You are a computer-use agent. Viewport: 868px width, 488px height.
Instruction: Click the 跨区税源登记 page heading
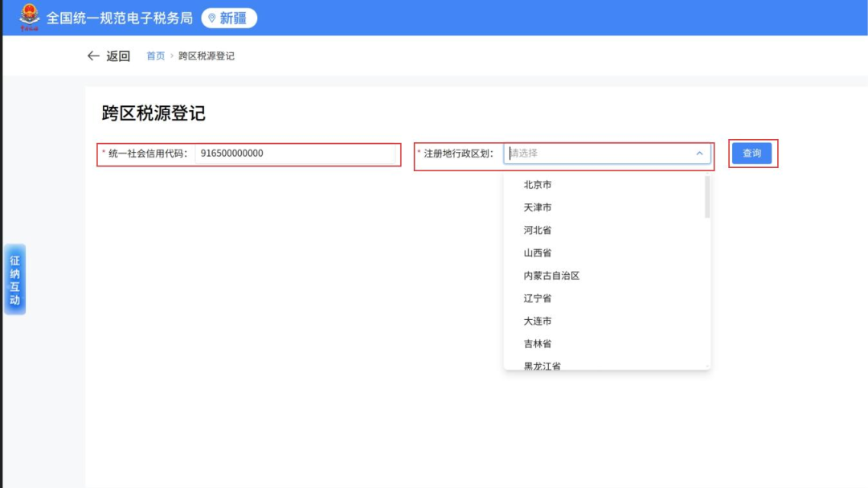[x=154, y=113]
